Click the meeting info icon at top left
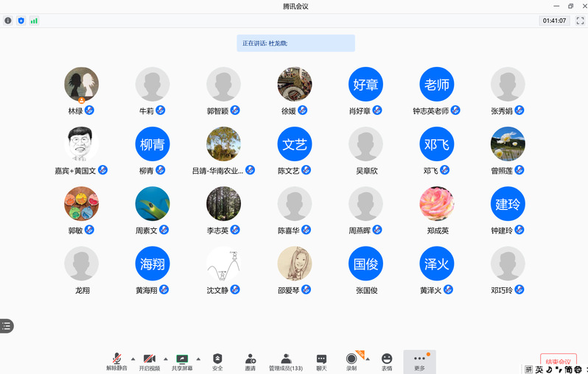Viewport: 588px width, 374px height. coord(8,21)
